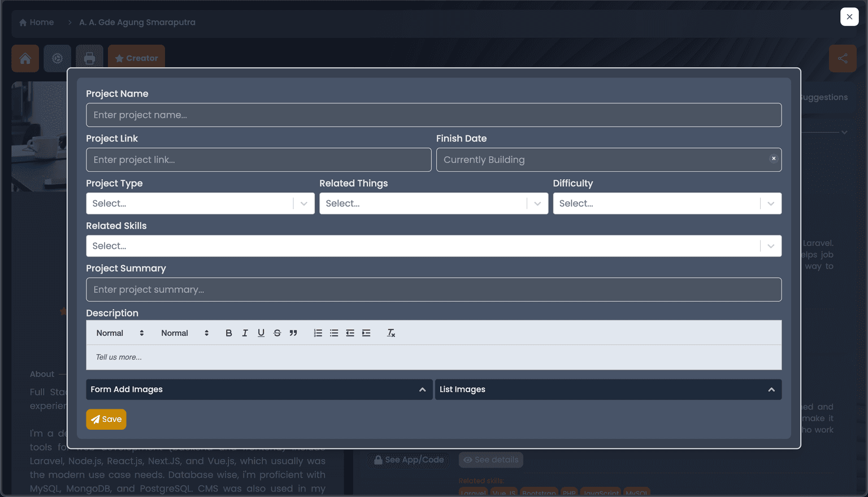Apply strikethrough formatting in the editor
The height and width of the screenshot is (497, 868).
tap(277, 332)
